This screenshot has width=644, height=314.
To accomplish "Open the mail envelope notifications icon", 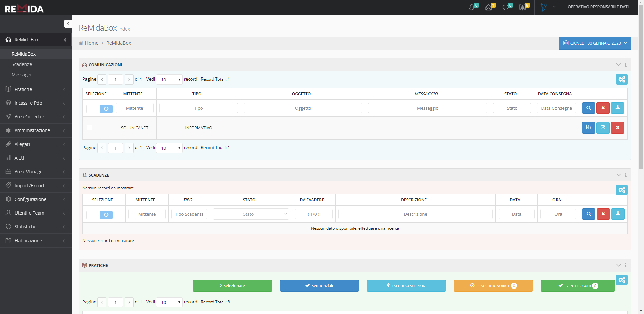I will tap(489, 7).
